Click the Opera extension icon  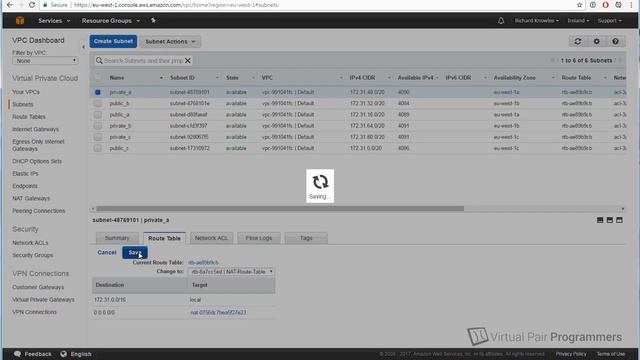click(x=605, y=5)
